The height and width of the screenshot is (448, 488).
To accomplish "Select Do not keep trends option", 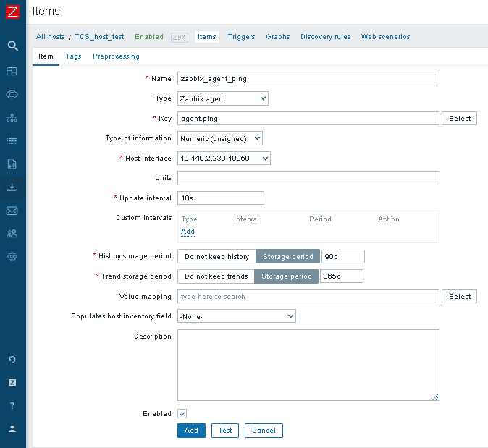I will click(216, 276).
